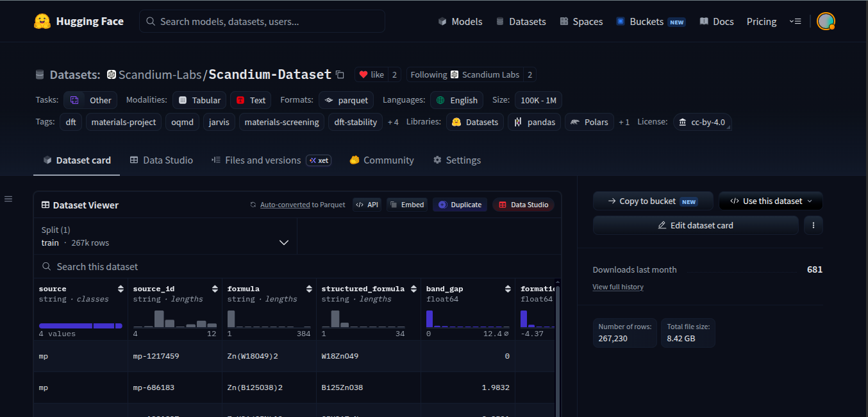Select the parquet format tag
Image resolution: width=868 pixels, height=417 pixels.
click(x=346, y=100)
